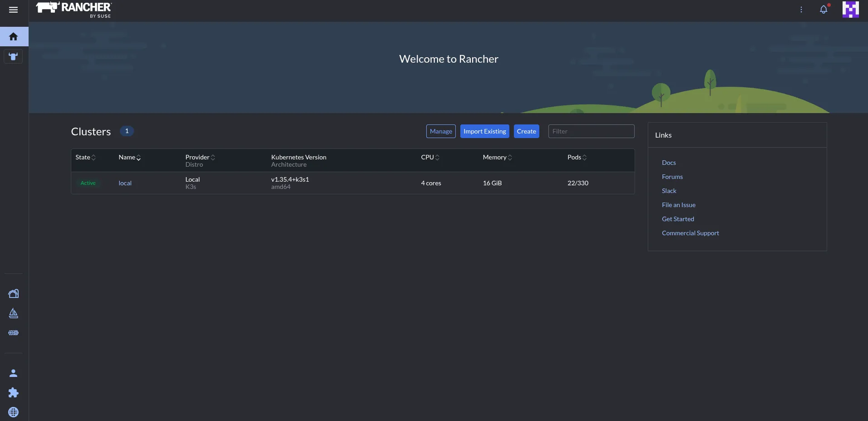Open the hamburger navigation menu

click(x=14, y=10)
